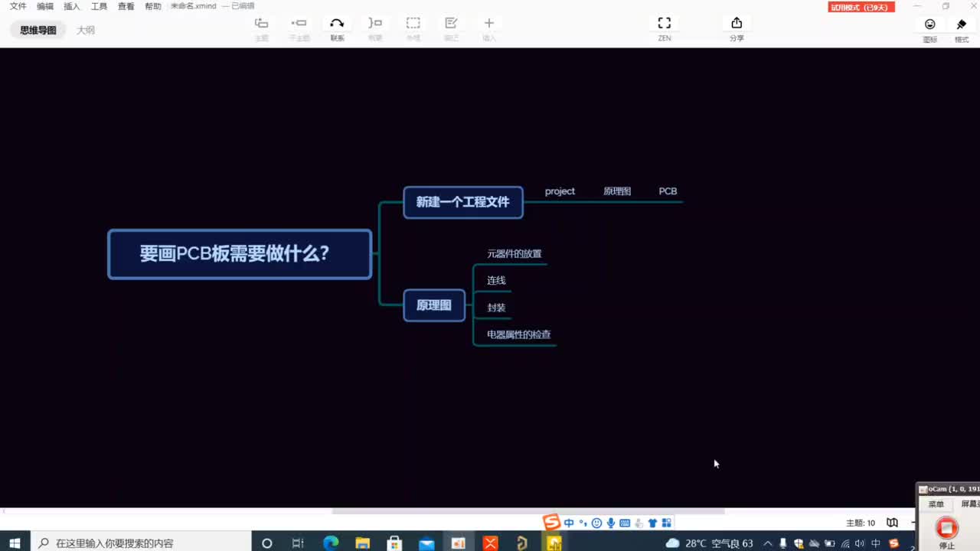Open Task View on the taskbar
This screenshot has width=980, height=551.
click(298, 543)
